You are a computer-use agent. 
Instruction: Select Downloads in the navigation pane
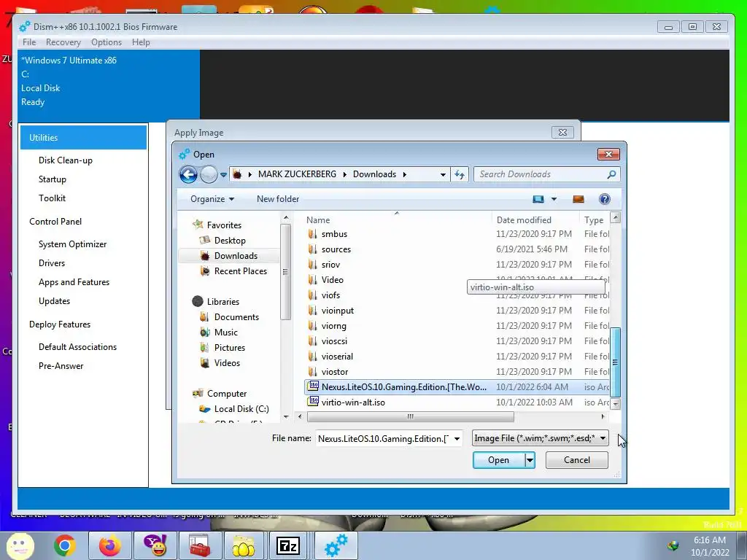coord(236,256)
